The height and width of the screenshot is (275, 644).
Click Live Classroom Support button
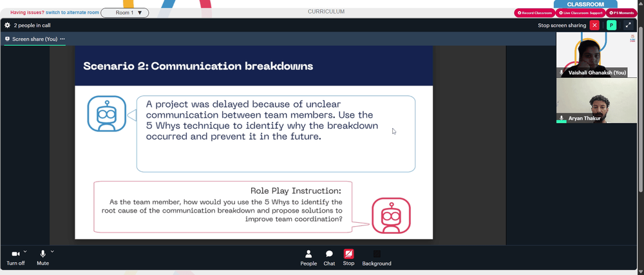pyautogui.click(x=580, y=13)
